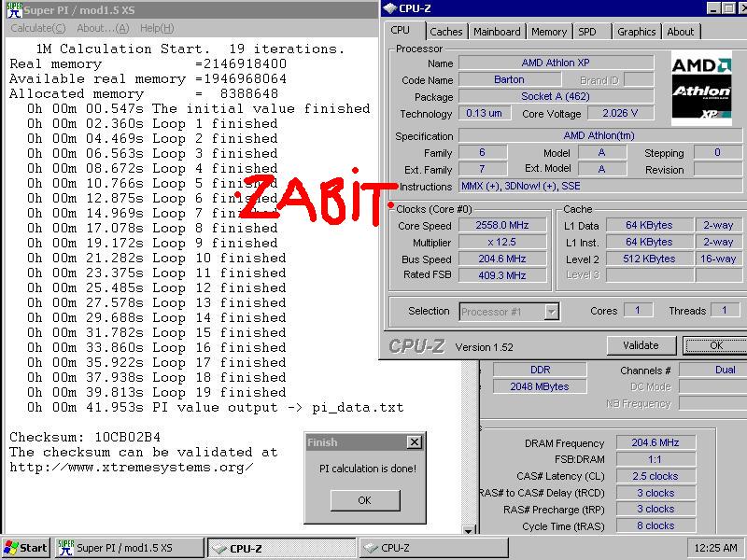Click the Windows Start button
The image size is (747, 560).
(x=26, y=548)
